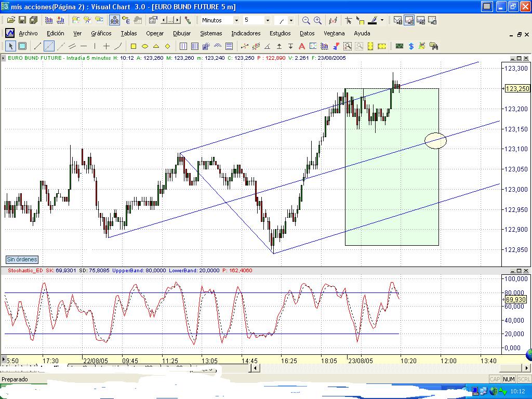Click the right arrow of the symbol navigator
Screen dimensions: 532x399
tap(178, 20)
